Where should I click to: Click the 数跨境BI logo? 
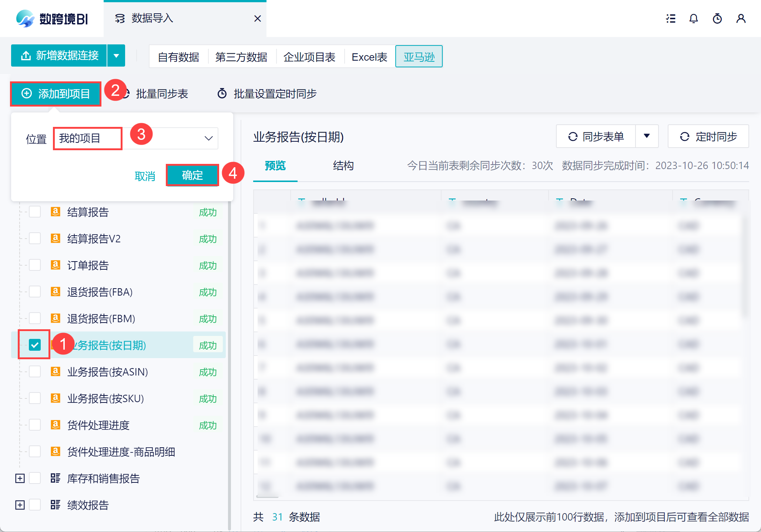click(x=52, y=18)
